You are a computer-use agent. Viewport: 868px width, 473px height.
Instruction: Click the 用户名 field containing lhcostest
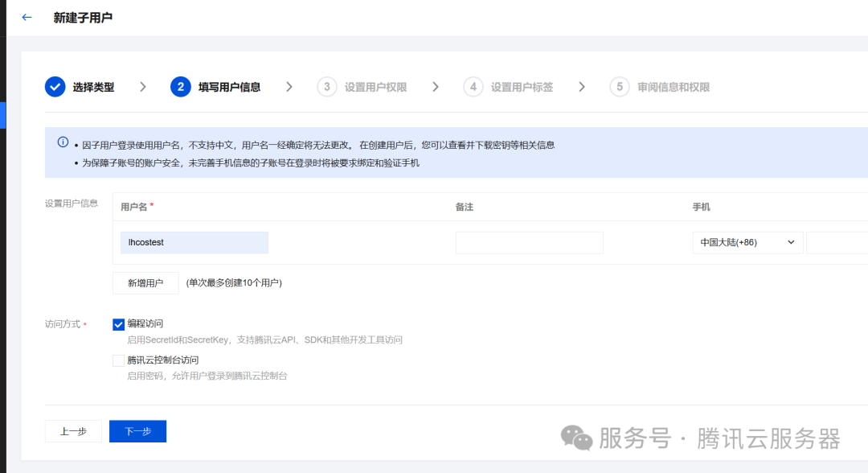(x=194, y=243)
